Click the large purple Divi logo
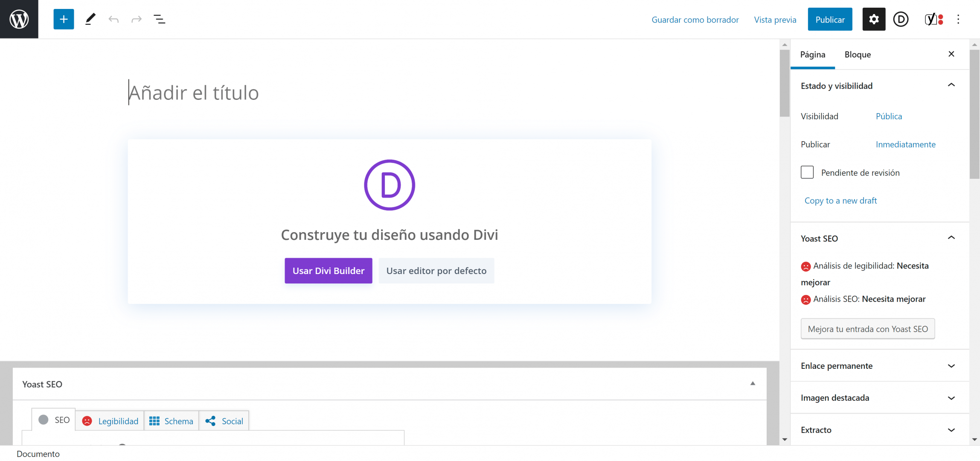This screenshot has width=980, height=461. tap(389, 185)
